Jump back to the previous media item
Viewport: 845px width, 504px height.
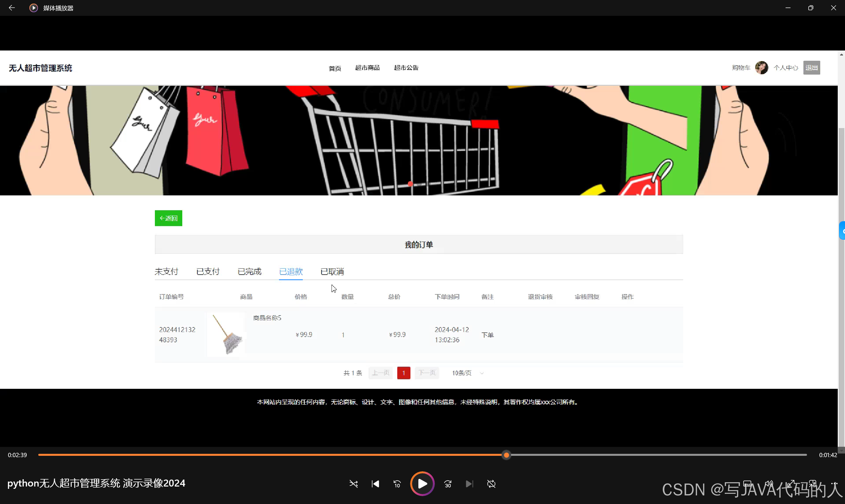click(x=375, y=484)
